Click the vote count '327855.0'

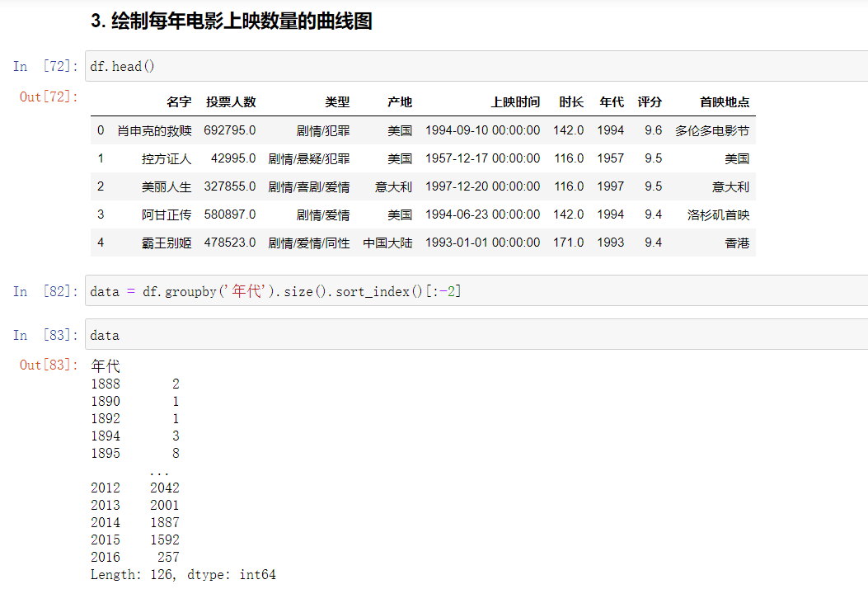[x=230, y=186]
